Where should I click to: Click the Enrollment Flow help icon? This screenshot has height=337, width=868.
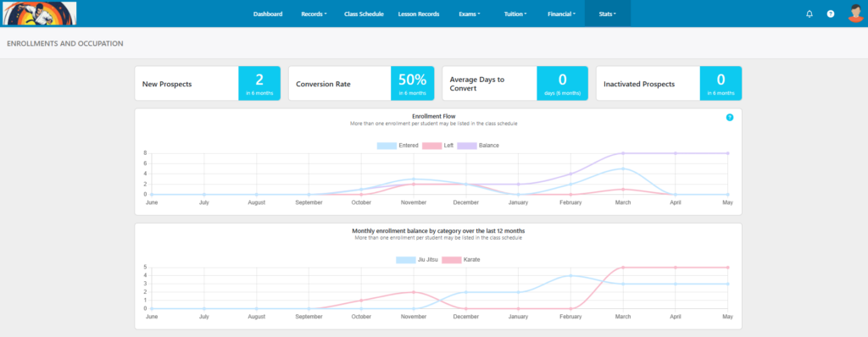tap(730, 118)
